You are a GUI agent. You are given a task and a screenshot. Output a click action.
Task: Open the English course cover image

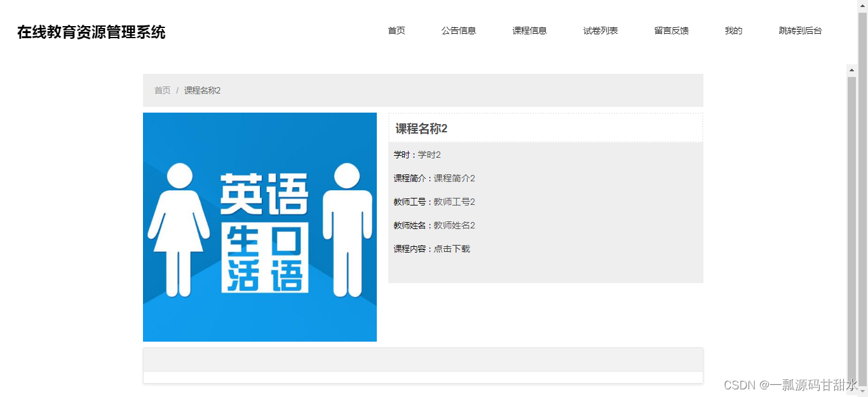[x=260, y=226]
